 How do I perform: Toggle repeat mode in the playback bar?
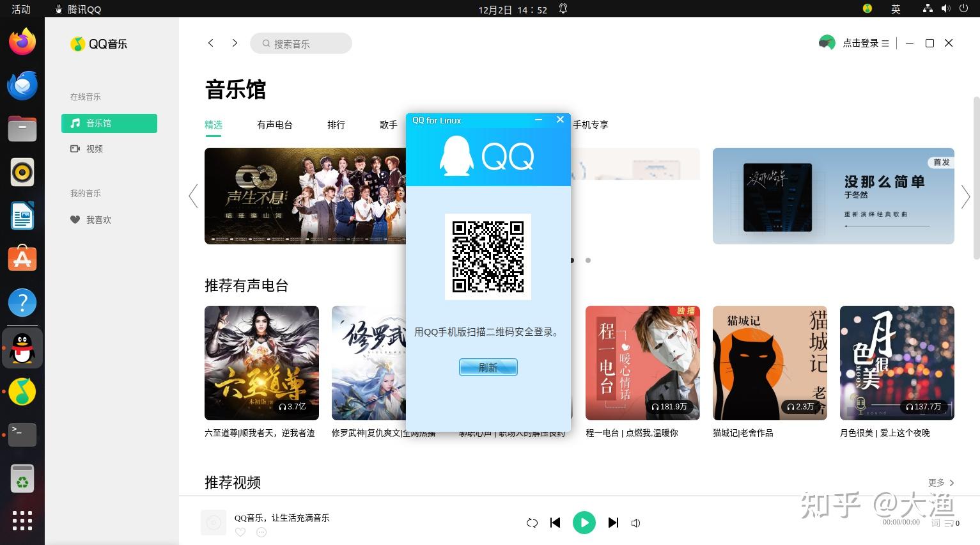pos(532,523)
